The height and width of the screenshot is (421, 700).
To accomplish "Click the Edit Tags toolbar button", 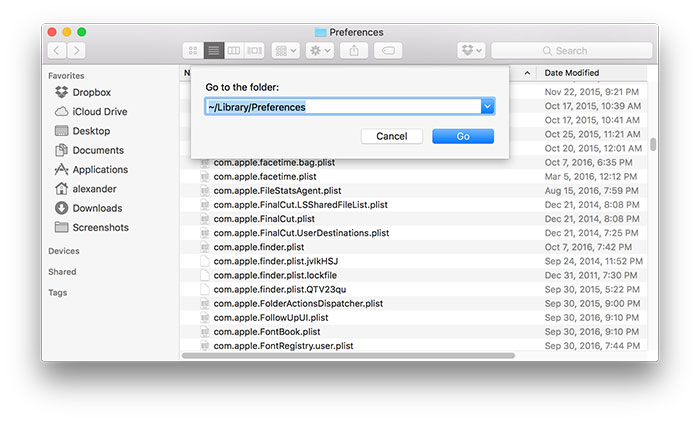I will coord(388,50).
